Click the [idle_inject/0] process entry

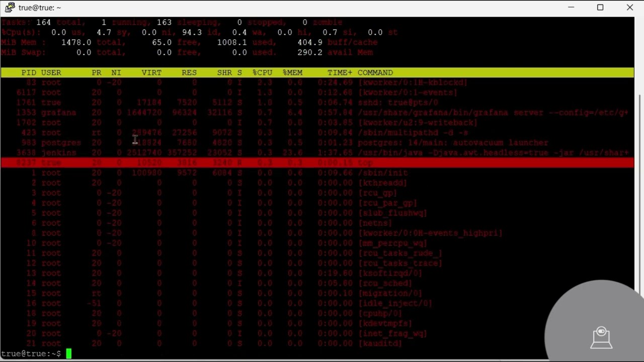pyautogui.click(x=395, y=304)
